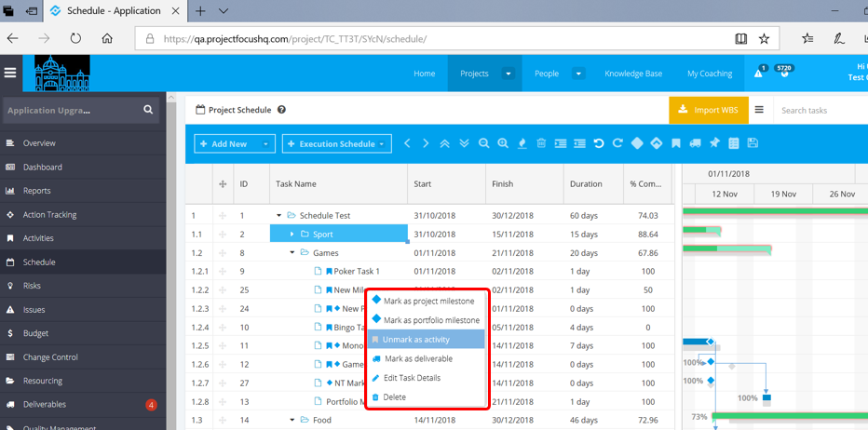Click the alert triangle notification icon

[758, 73]
